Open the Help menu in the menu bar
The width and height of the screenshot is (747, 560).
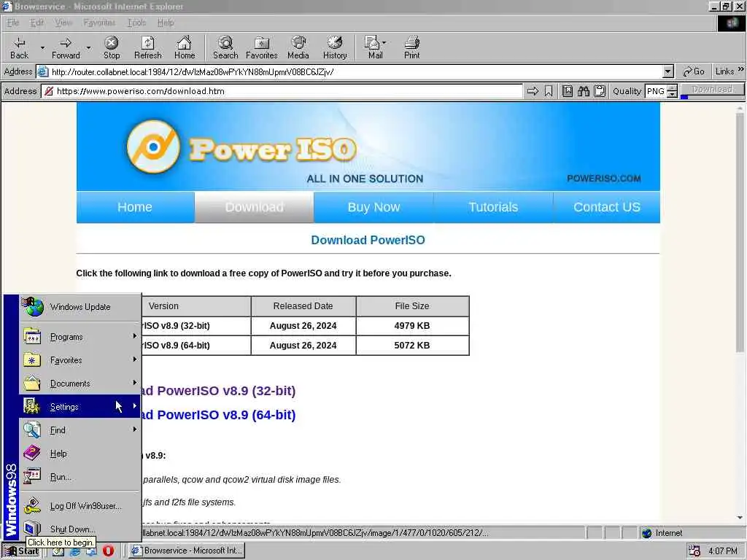(166, 23)
